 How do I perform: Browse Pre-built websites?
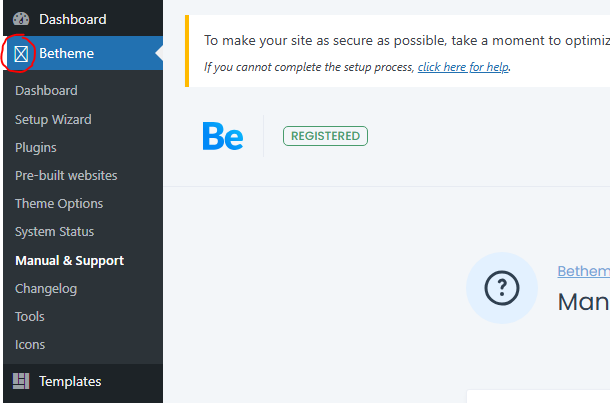point(66,175)
